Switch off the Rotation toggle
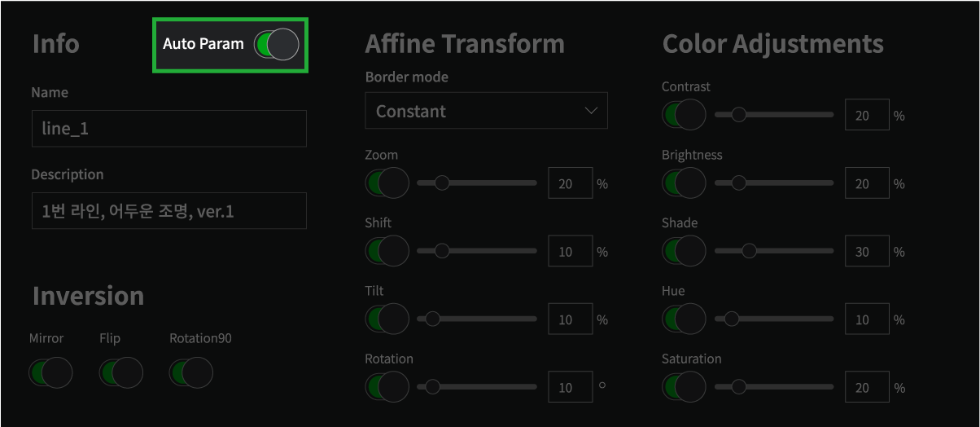Screen dimensions: 980x427 click(387, 387)
